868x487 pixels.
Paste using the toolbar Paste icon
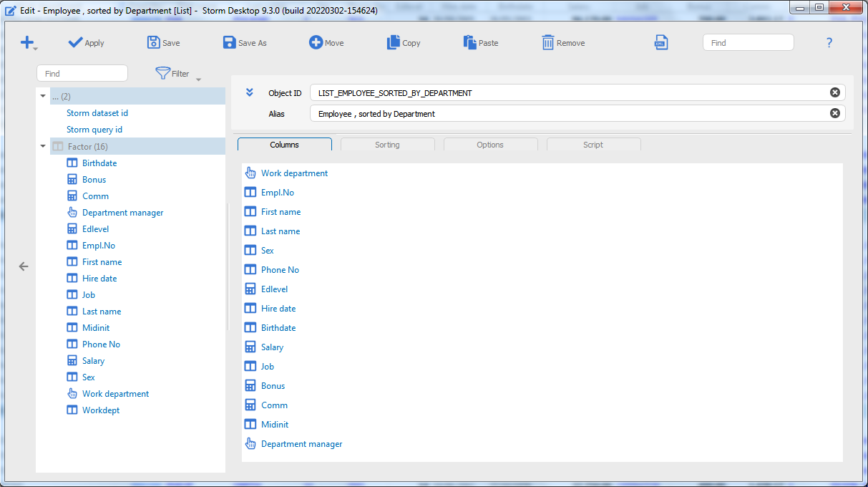tap(481, 43)
